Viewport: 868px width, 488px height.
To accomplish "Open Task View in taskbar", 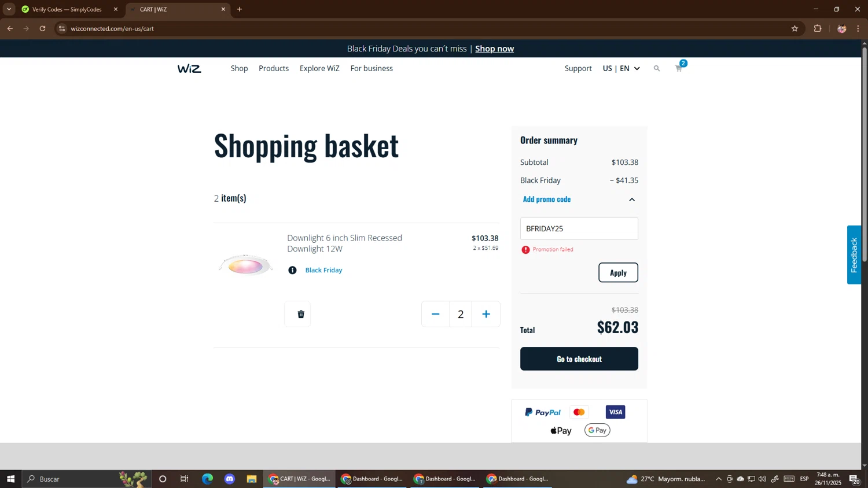I will (185, 479).
